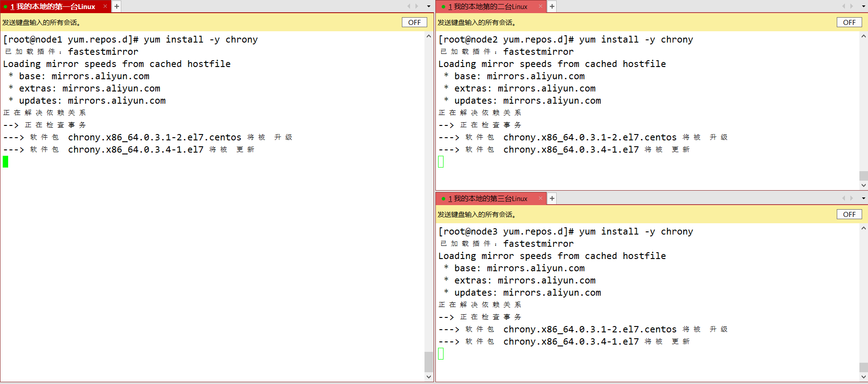The width and height of the screenshot is (868, 384).
Task: Click scrollbar thumb in node2 terminal
Action: (863, 176)
